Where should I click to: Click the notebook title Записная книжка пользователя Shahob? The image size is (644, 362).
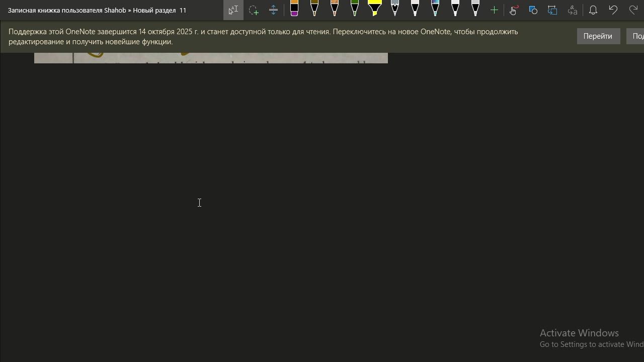coord(67,10)
